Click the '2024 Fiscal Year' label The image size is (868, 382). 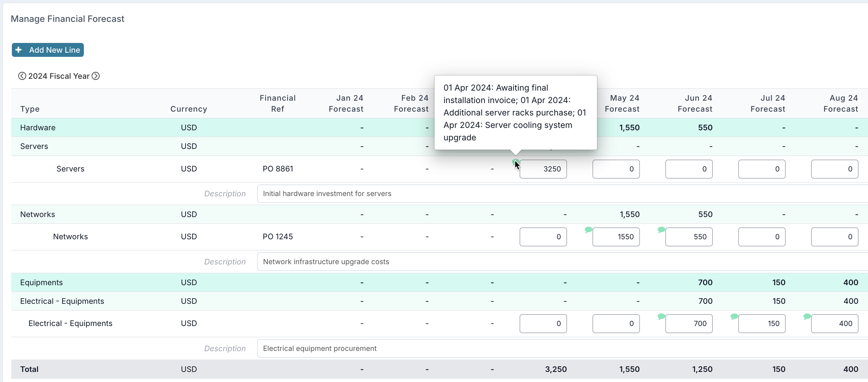click(59, 76)
